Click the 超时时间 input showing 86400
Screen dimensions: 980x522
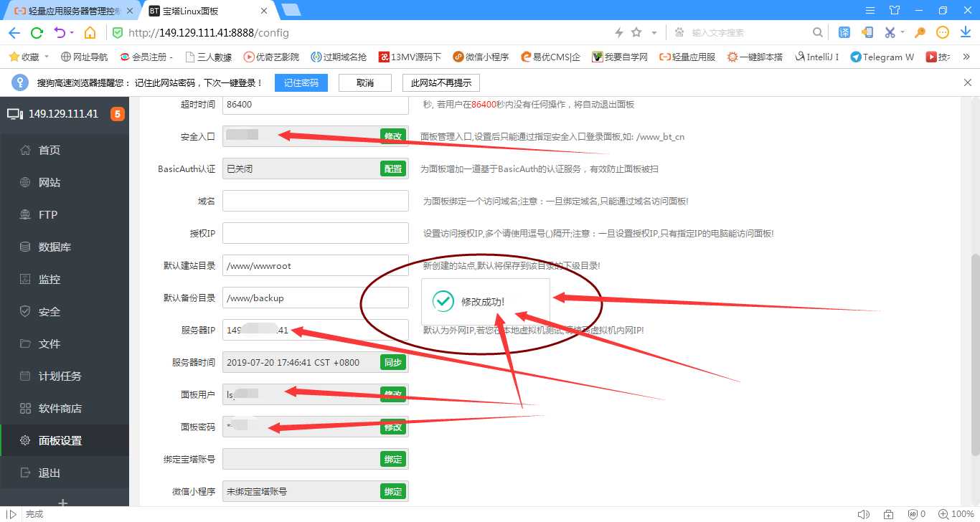coord(316,104)
